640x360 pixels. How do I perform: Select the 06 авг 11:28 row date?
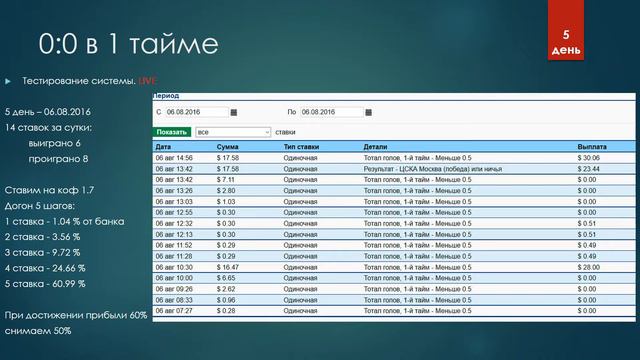tap(174, 256)
